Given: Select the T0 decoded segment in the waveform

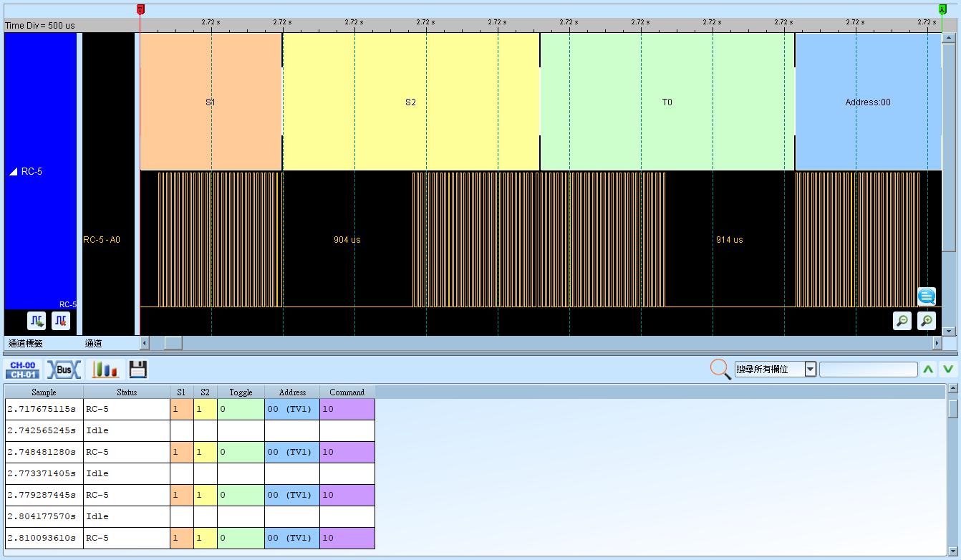Looking at the screenshot, I should coord(667,102).
